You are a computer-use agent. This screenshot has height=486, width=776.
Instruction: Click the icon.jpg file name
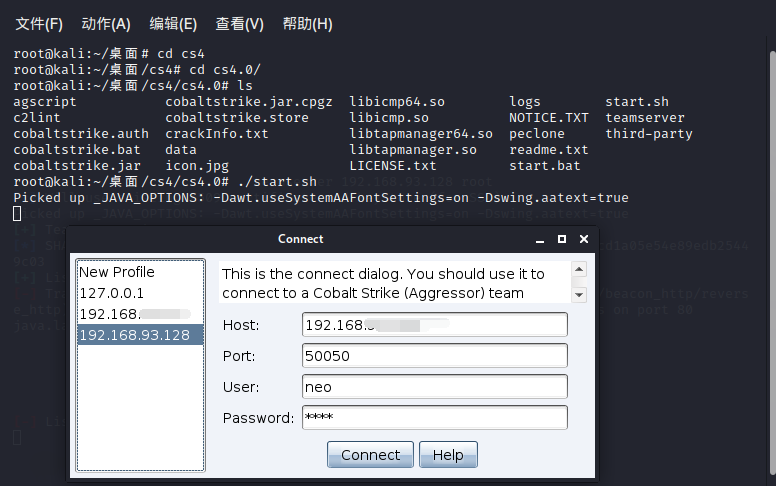[x=197, y=166]
